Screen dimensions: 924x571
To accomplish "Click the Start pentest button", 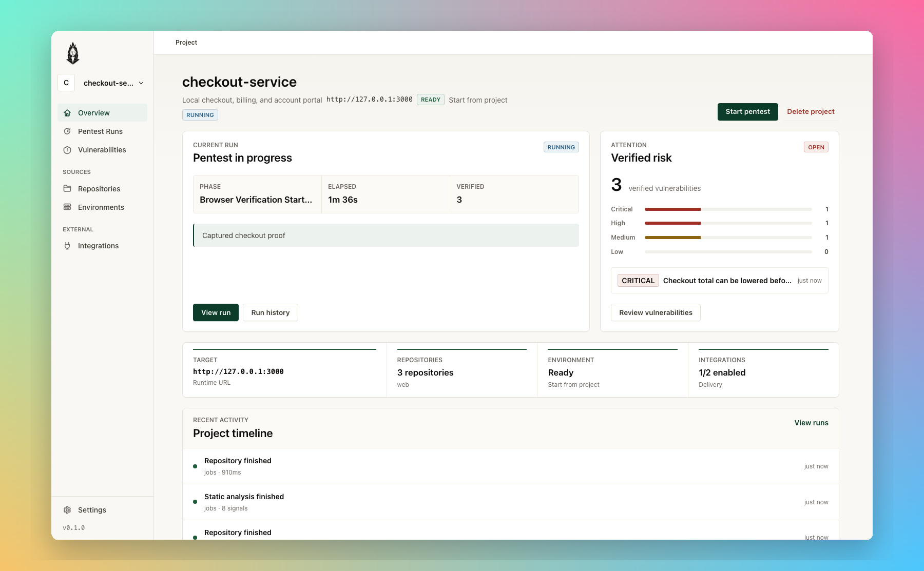I will [747, 112].
